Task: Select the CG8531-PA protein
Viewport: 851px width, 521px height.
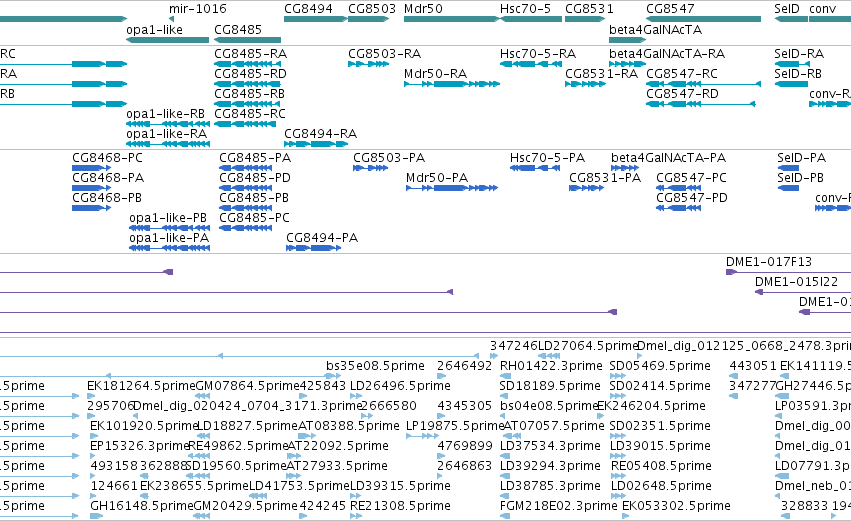Action: pos(586,188)
